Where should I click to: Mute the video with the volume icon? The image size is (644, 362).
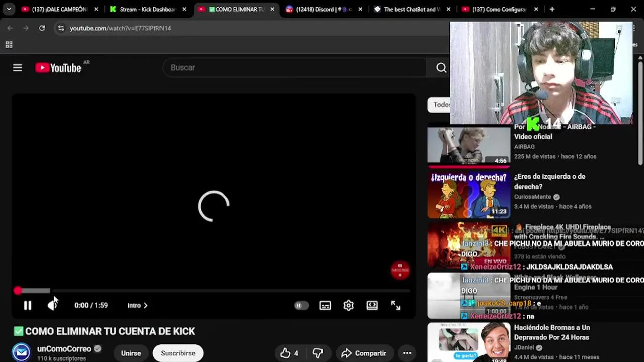tap(53, 305)
